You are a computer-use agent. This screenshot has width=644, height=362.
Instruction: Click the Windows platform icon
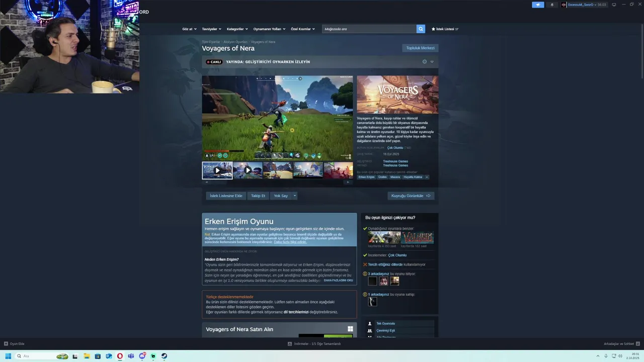point(350,329)
